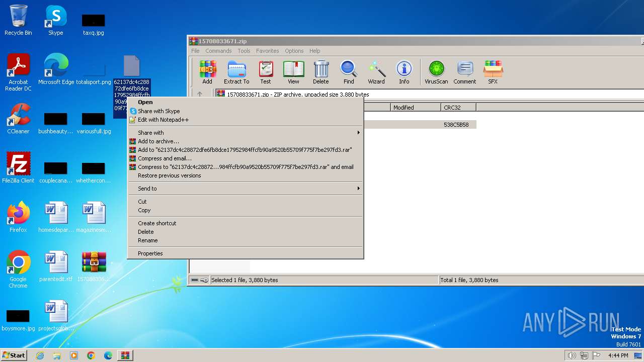Screen dimensions: 644x362
Task: Click the Comment toolbar icon
Action: coord(465,72)
